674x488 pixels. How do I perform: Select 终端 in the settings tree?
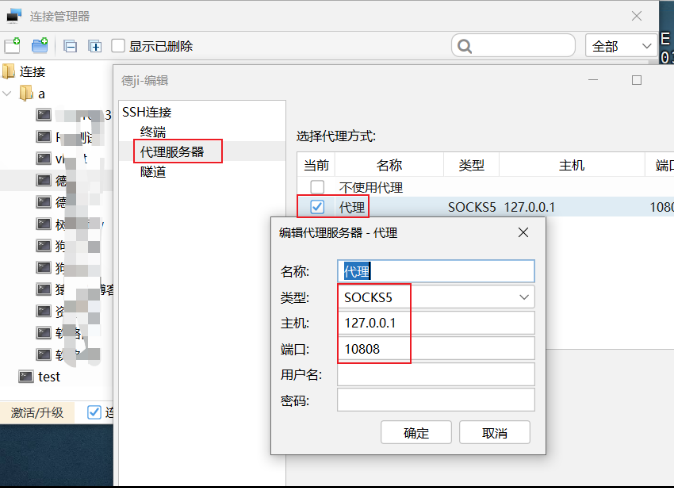tap(153, 131)
